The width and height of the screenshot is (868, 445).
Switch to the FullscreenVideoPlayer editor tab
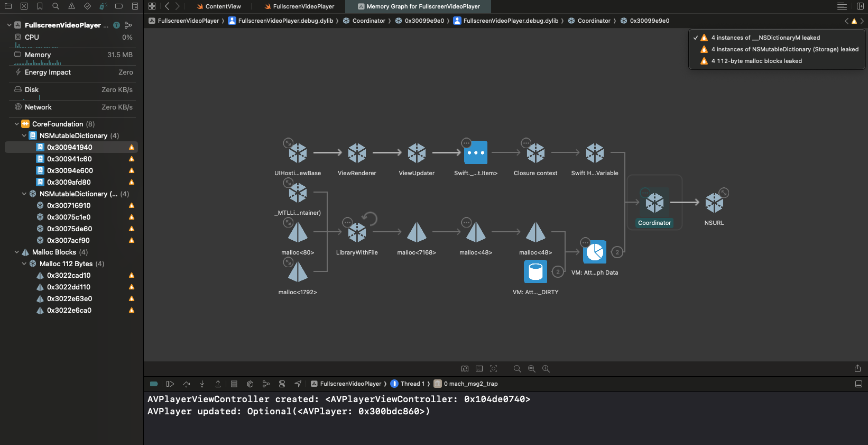click(303, 6)
